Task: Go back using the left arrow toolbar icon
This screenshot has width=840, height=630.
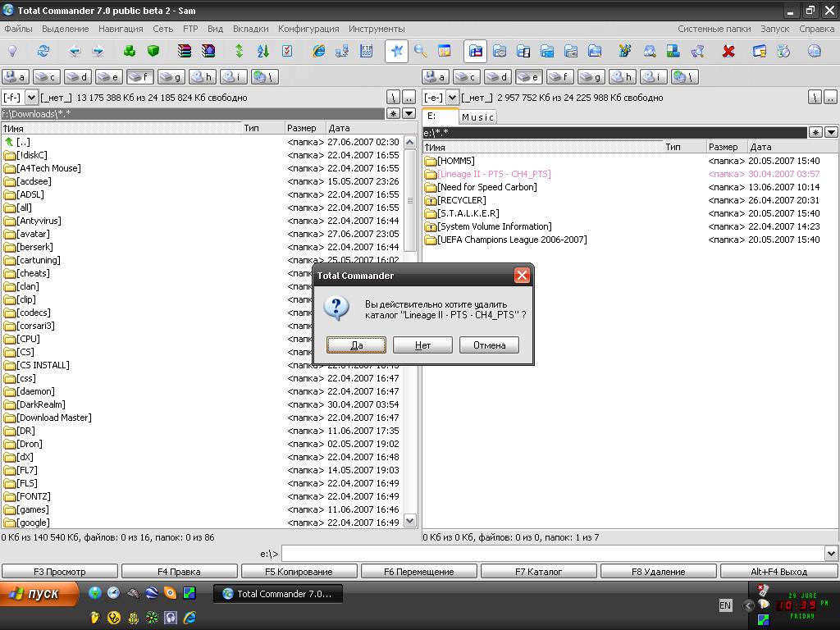Action: click(x=75, y=52)
